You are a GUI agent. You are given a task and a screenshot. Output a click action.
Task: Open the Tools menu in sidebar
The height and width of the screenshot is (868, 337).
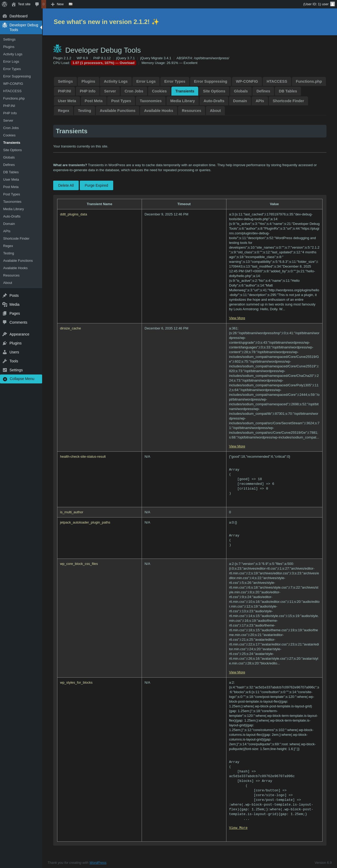13,361
